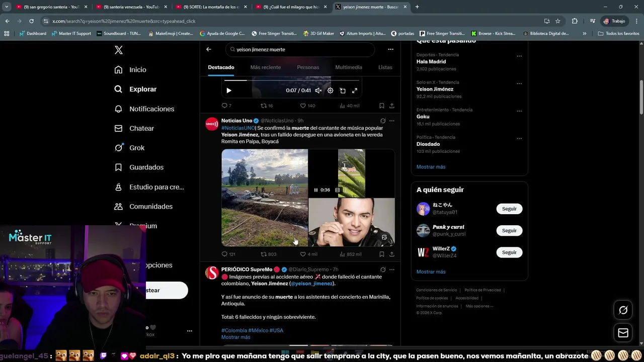
Task: Show more trends under Diosdado
Action: [x=431, y=166]
